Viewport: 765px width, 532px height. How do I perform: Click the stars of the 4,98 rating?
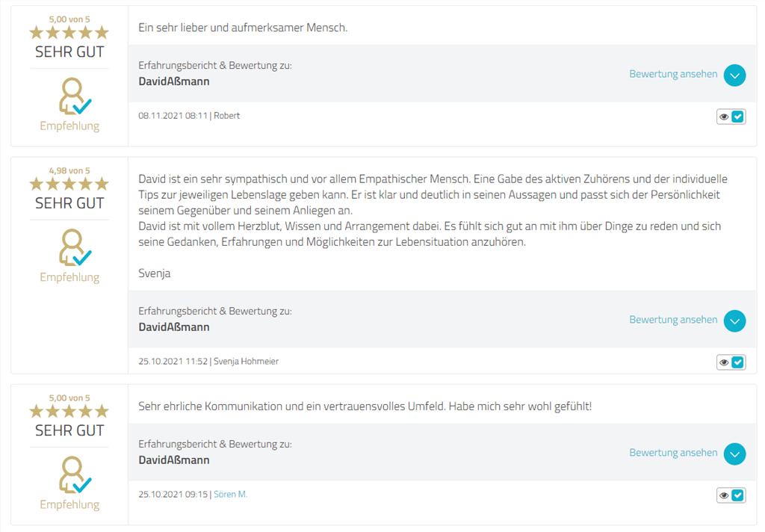point(69,184)
